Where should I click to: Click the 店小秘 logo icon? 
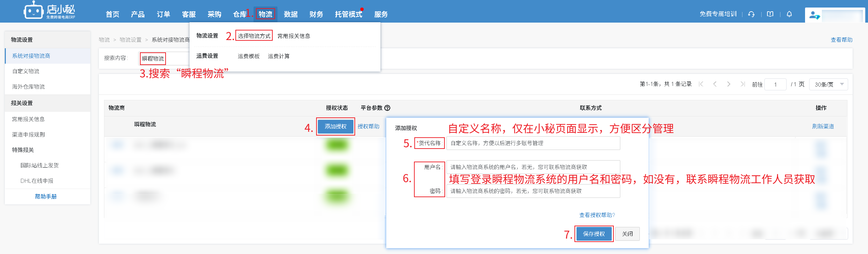click(x=33, y=11)
